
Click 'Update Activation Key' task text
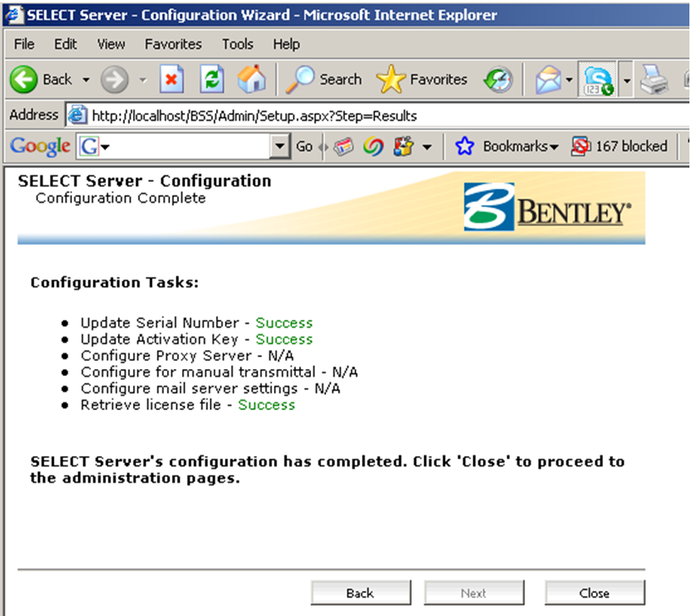(x=160, y=339)
